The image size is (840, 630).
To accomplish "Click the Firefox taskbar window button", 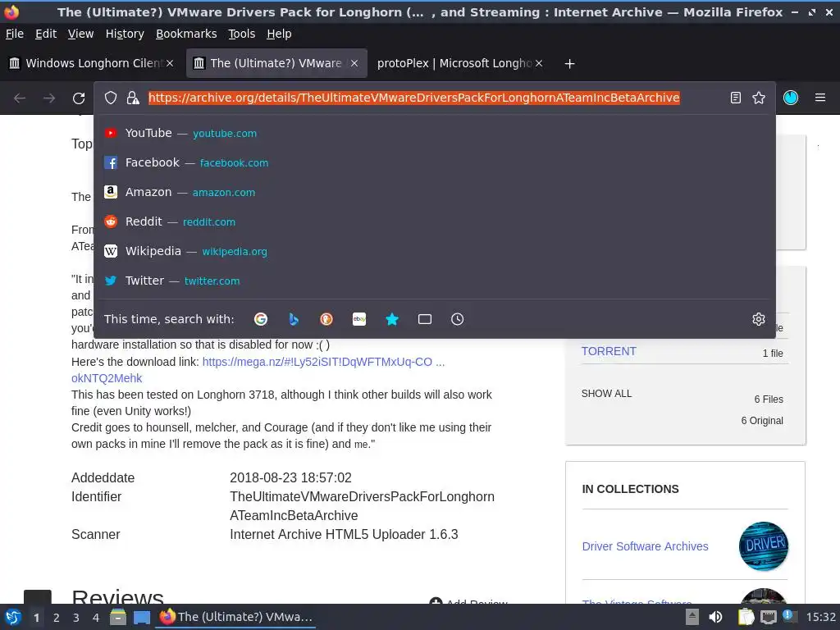I will [x=236, y=617].
